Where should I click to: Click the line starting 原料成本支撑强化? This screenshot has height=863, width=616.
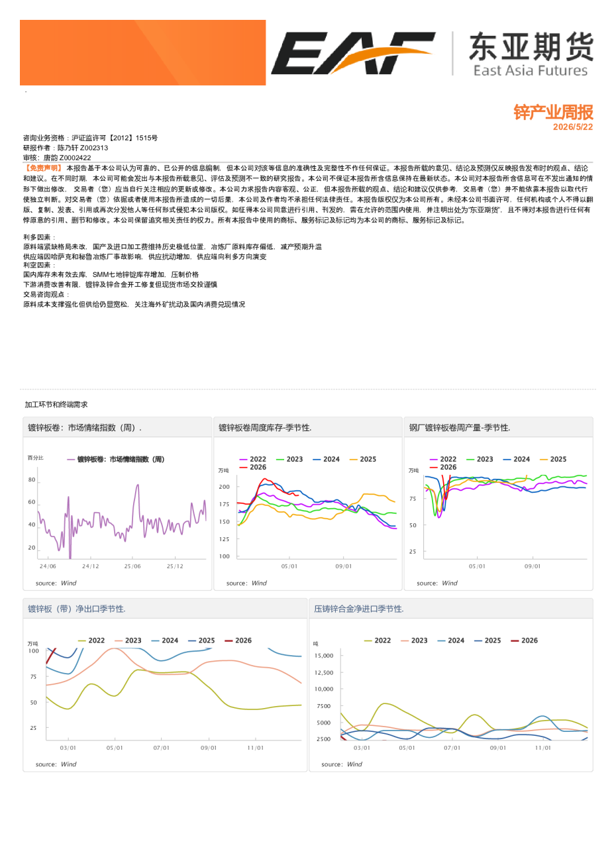pos(134,304)
